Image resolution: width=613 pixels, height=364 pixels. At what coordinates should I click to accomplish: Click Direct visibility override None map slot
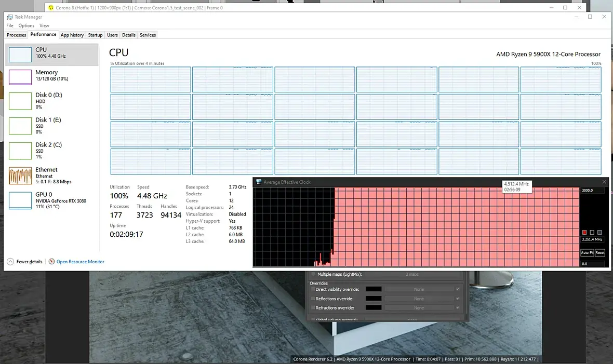419,289
